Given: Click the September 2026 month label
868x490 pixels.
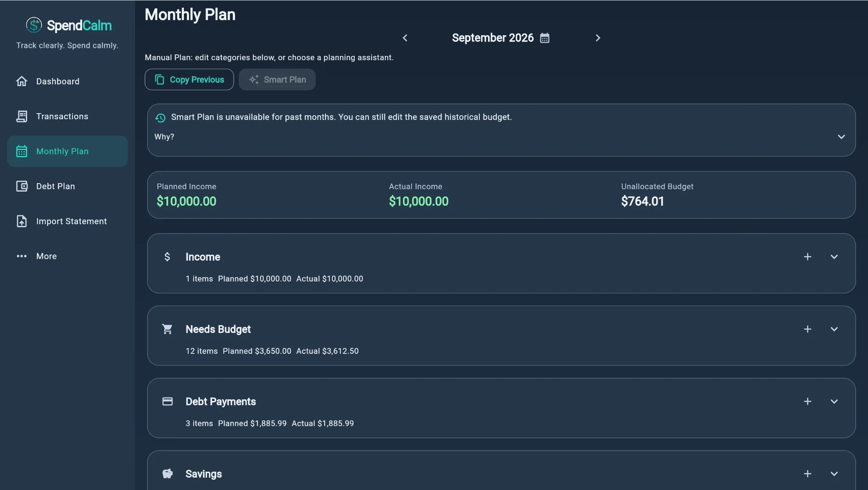Looking at the screenshot, I should (492, 38).
